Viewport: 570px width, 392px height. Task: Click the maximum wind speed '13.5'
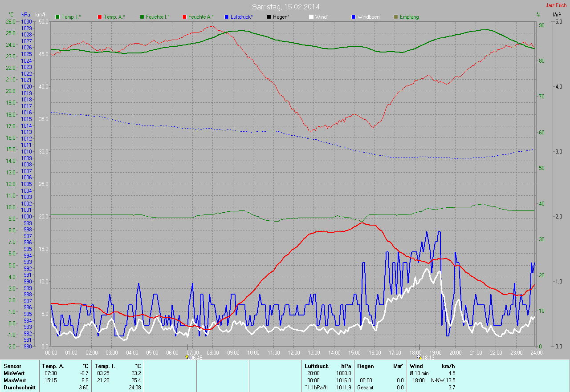click(450, 380)
